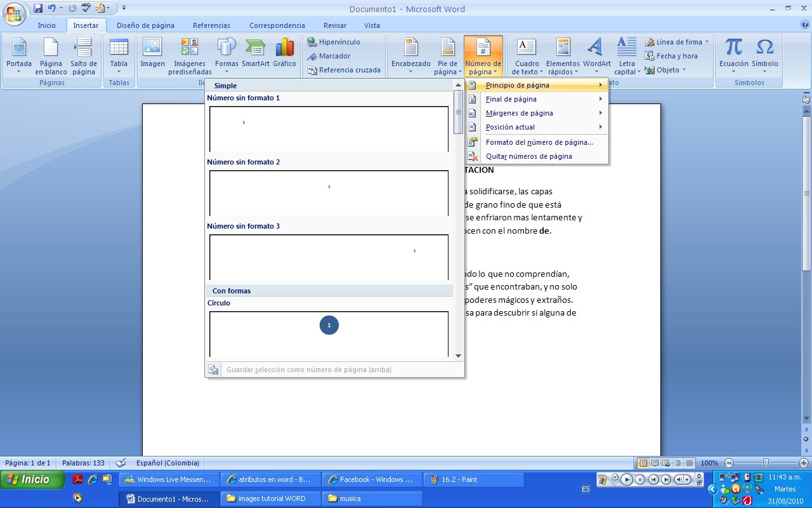Image resolution: width=812 pixels, height=508 pixels.
Task: Open Imágenes prediseñadas clip art
Action: point(190,56)
